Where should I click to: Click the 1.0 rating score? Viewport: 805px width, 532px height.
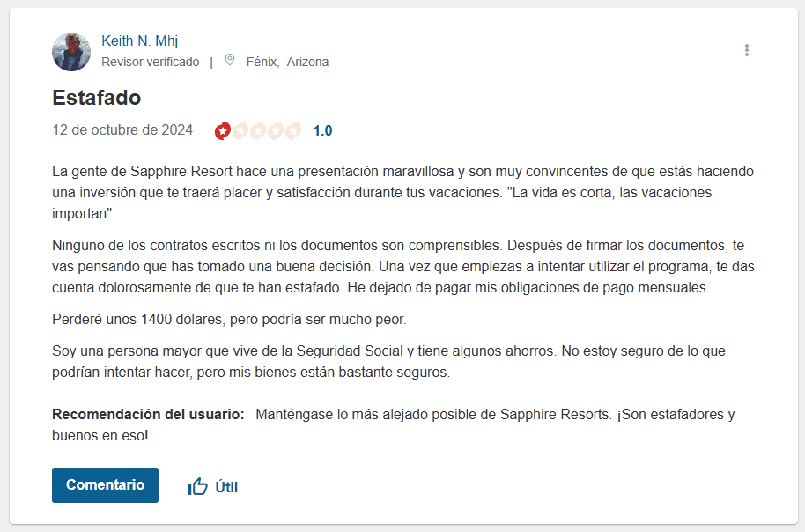[x=322, y=131]
